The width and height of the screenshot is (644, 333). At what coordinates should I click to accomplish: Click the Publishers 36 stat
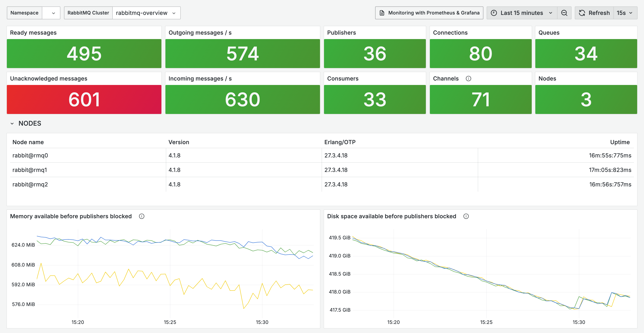375,54
